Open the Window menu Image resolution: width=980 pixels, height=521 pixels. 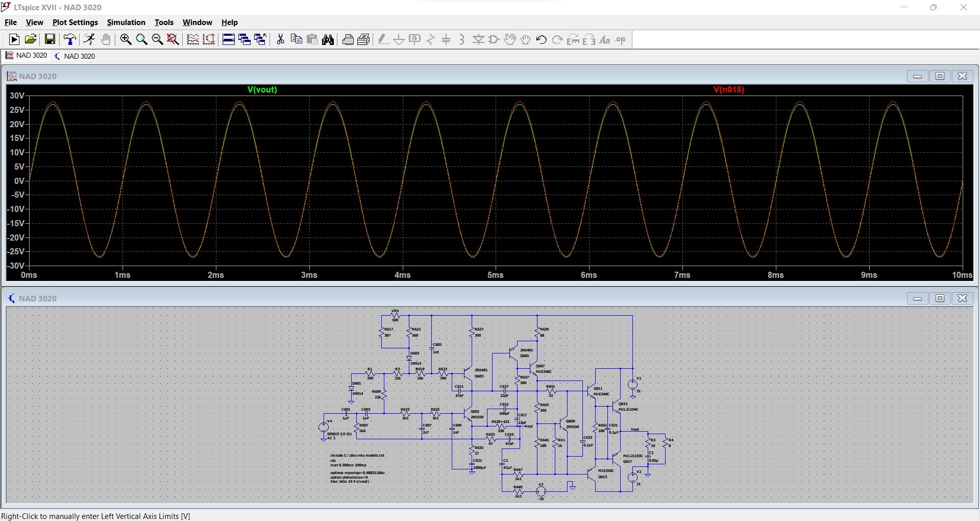(x=198, y=22)
